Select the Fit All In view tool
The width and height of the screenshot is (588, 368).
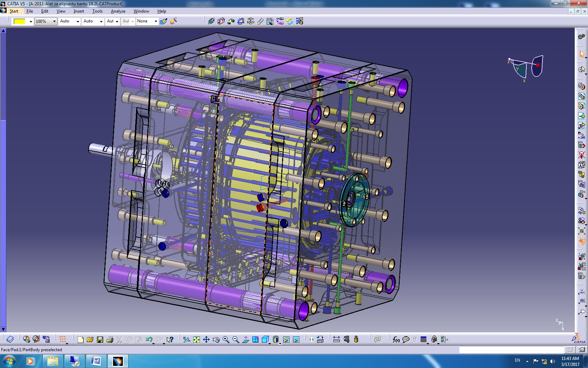pos(196,339)
